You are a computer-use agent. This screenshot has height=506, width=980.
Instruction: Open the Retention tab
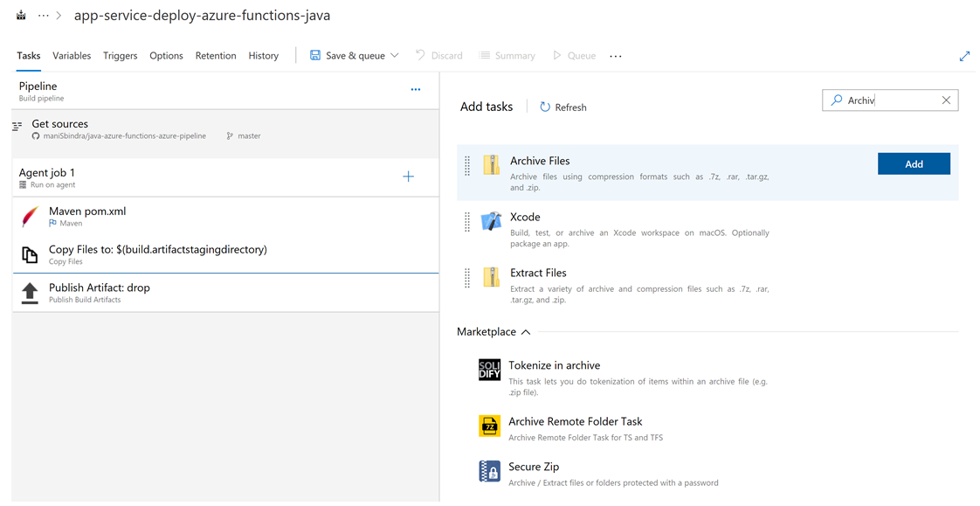click(216, 56)
